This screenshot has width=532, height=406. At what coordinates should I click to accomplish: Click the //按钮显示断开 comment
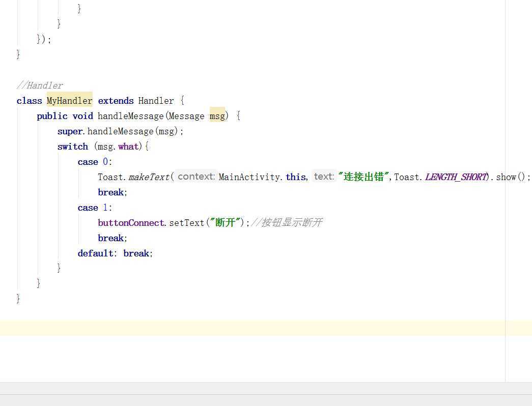[287, 222]
